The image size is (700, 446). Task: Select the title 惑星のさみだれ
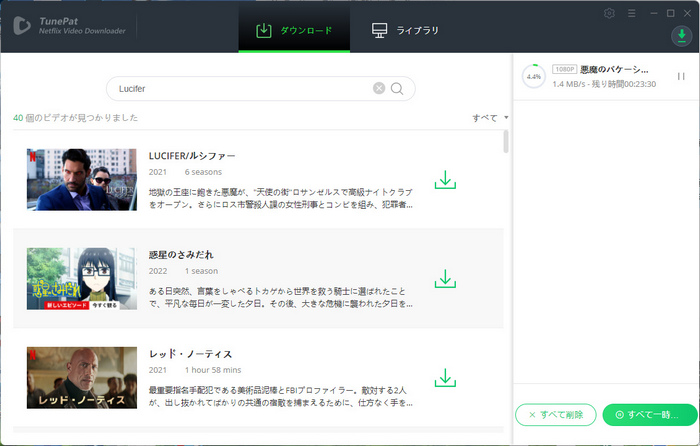181,255
